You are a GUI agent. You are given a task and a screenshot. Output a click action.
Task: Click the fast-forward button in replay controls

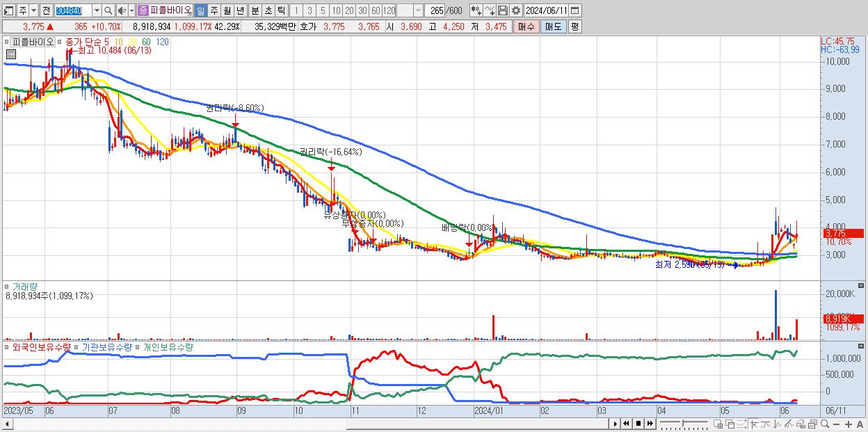(649, 424)
